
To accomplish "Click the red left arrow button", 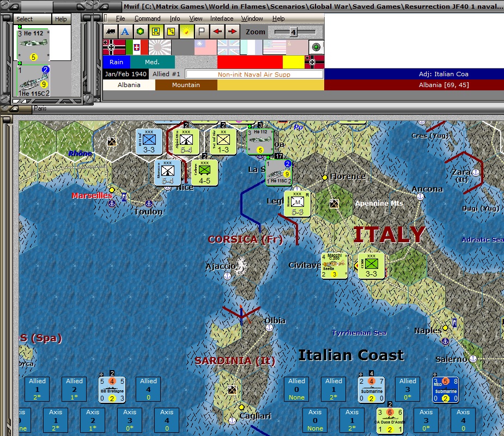I will click(x=217, y=32).
